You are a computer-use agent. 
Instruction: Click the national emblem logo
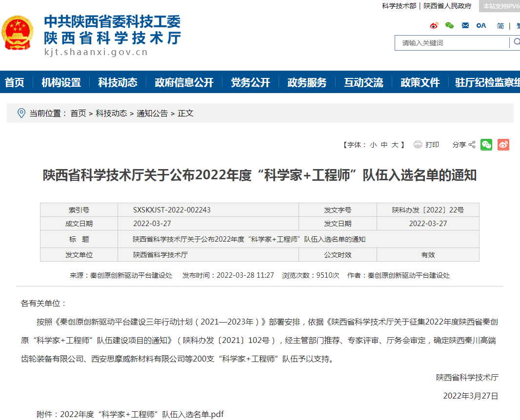(18, 33)
